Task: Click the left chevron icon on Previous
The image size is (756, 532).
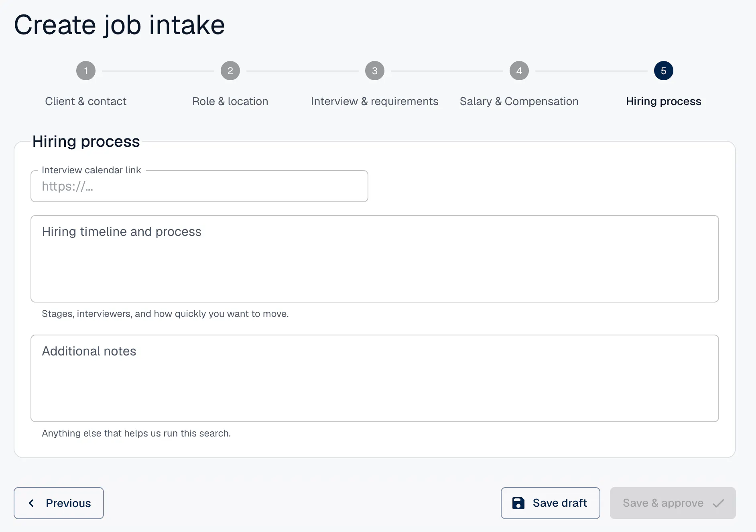Action: point(31,503)
